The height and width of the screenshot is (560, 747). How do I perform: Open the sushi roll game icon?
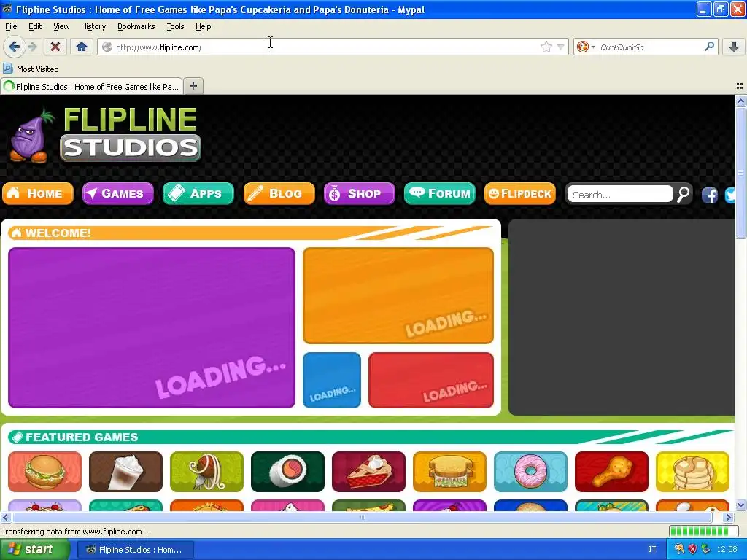point(287,472)
